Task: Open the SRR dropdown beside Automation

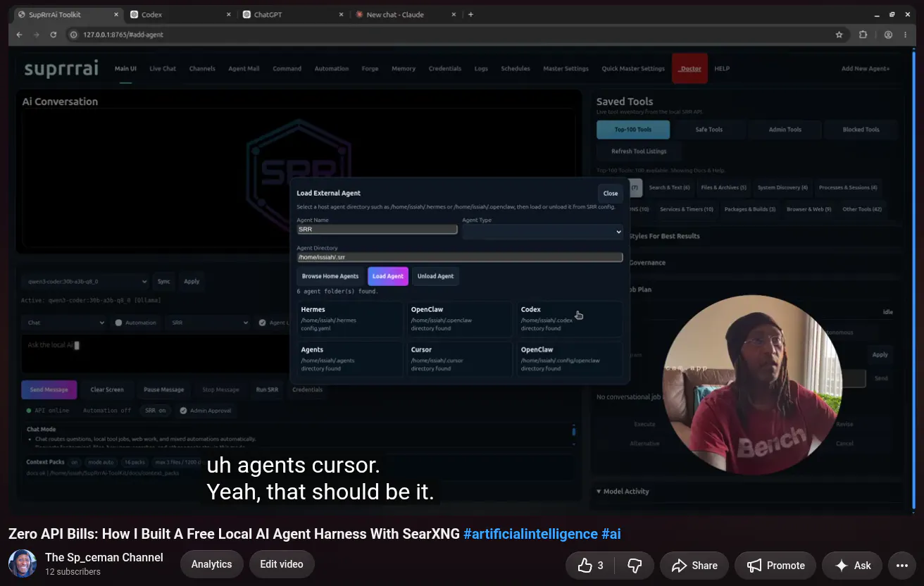Action: point(208,323)
